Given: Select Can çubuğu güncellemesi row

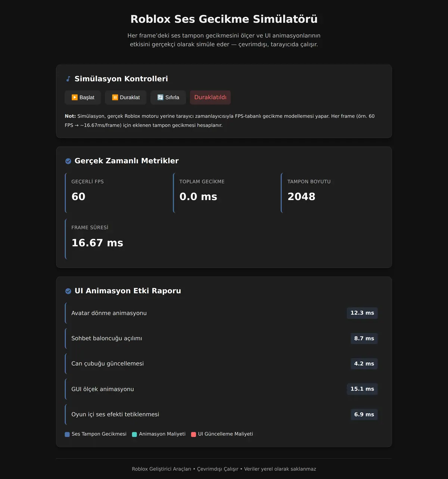Looking at the screenshot, I should 224,364.
